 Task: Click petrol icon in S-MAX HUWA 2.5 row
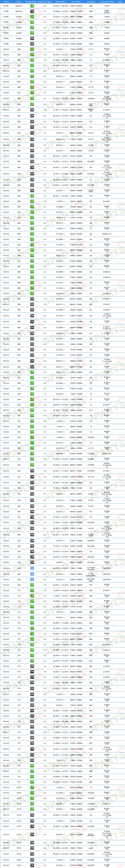[32, 33]
